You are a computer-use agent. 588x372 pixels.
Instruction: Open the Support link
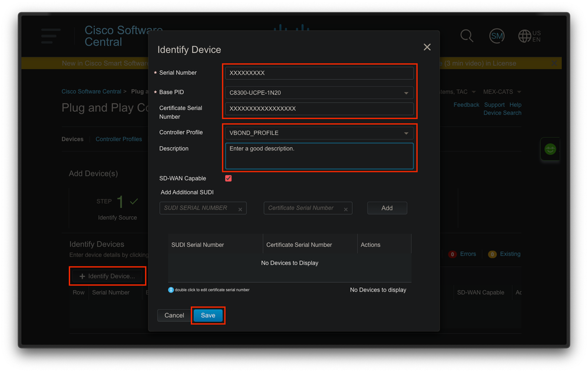pyautogui.click(x=494, y=105)
